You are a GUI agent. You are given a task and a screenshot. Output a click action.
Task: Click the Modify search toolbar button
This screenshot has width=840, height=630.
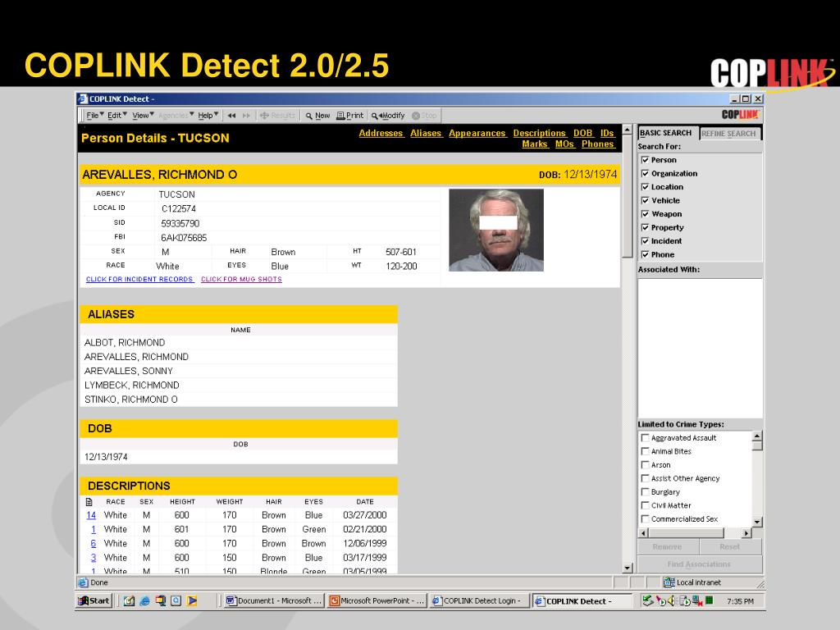click(388, 115)
